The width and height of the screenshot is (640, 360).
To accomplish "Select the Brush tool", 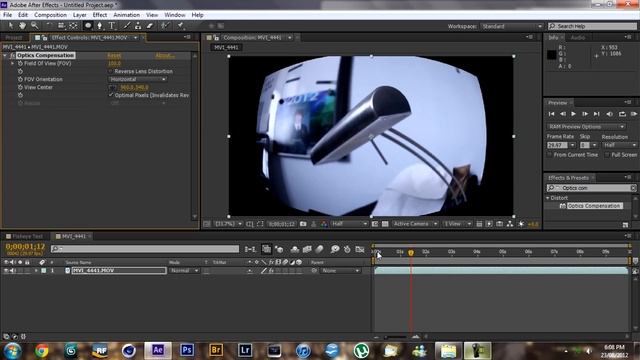I will point(127,26).
